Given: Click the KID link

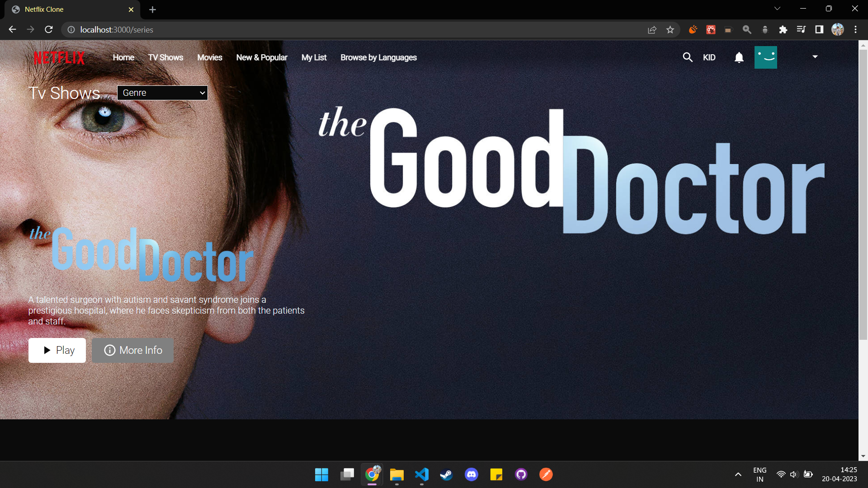Looking at the screenshot, I should tap(709, 57).
